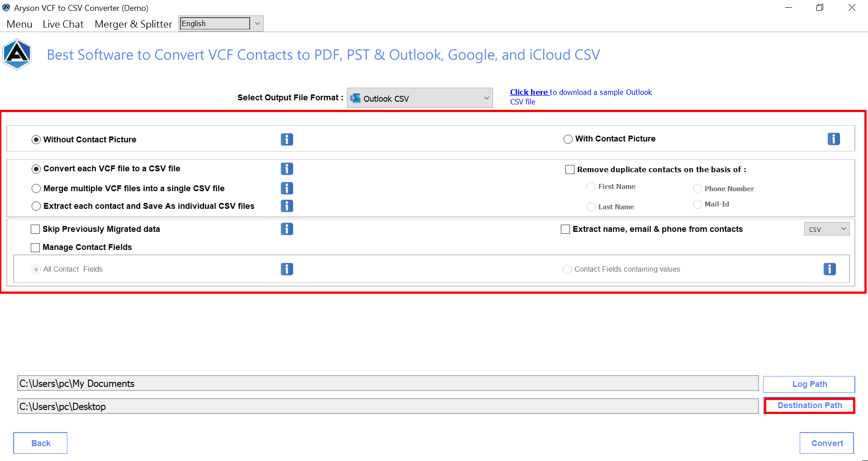868x461 pixels.
Task: Open the Menu menu
Action: coord(19,24)
